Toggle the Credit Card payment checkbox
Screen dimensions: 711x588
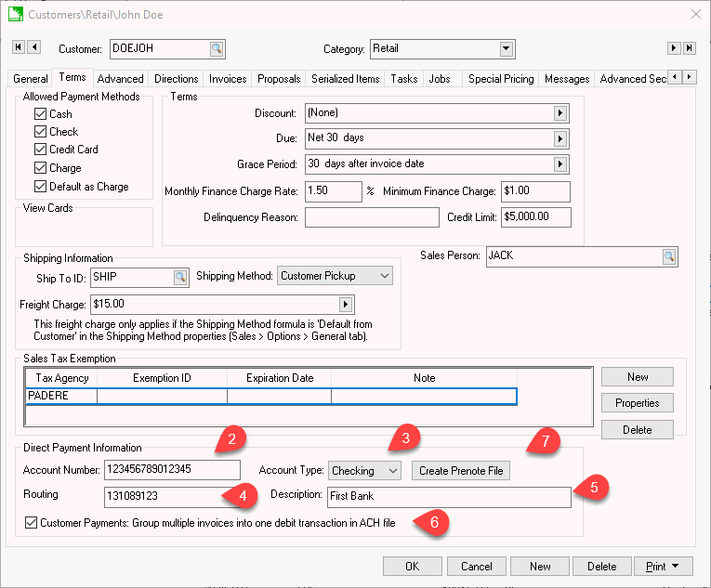coord(40,150)
